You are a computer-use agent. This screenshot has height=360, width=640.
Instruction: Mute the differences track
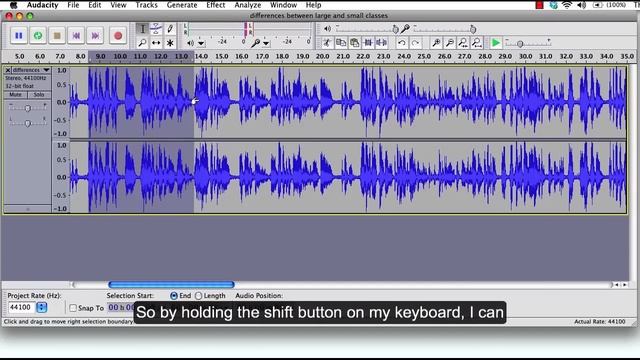(x=16, y=95)
